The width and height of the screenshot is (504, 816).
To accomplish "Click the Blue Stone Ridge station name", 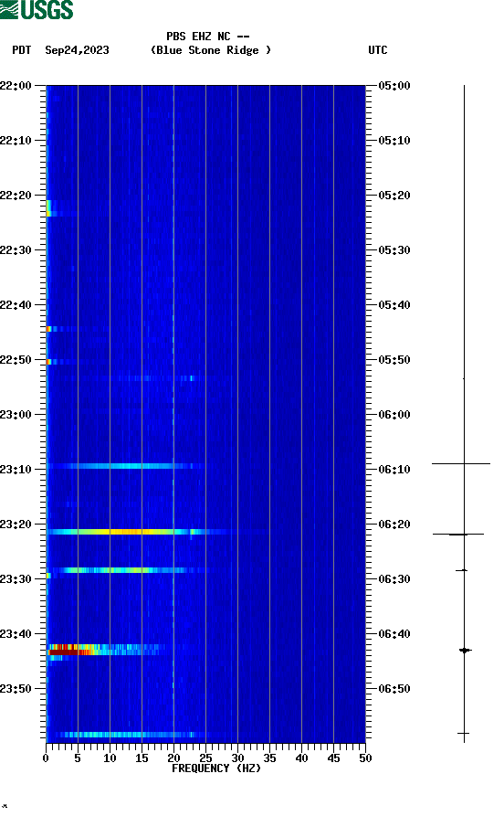I will point(211,50).
